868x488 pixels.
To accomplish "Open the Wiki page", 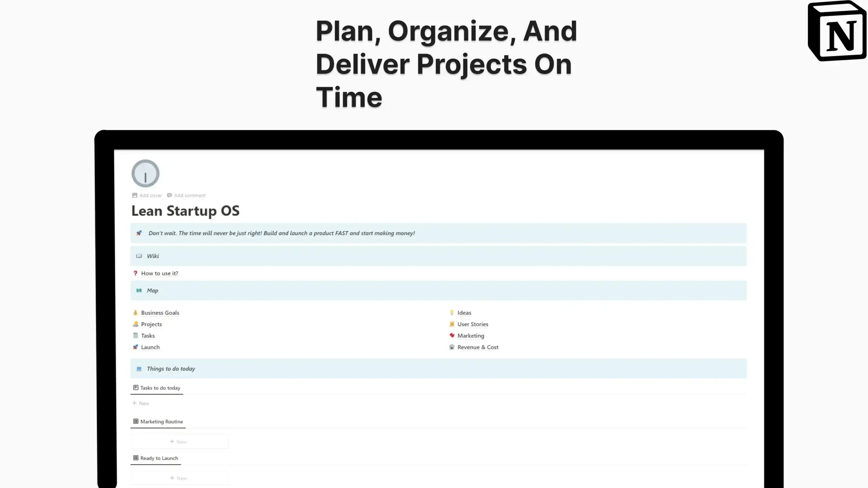I will [x=153, y=256].
